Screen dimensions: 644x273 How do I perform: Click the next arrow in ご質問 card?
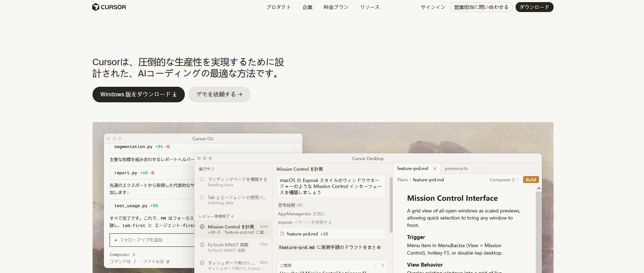click(x=383, y=266)
